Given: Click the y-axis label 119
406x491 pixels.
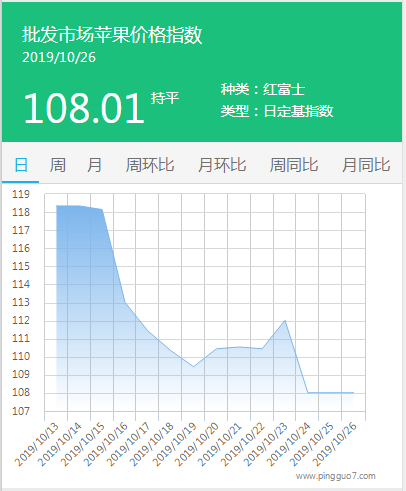Looking at the screenshot, I should pos(21,194).
